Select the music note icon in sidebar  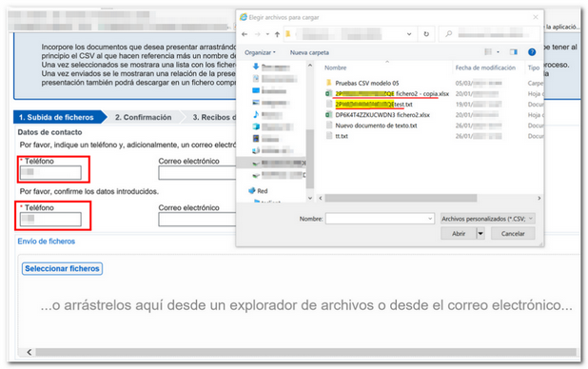click(256, 115)
